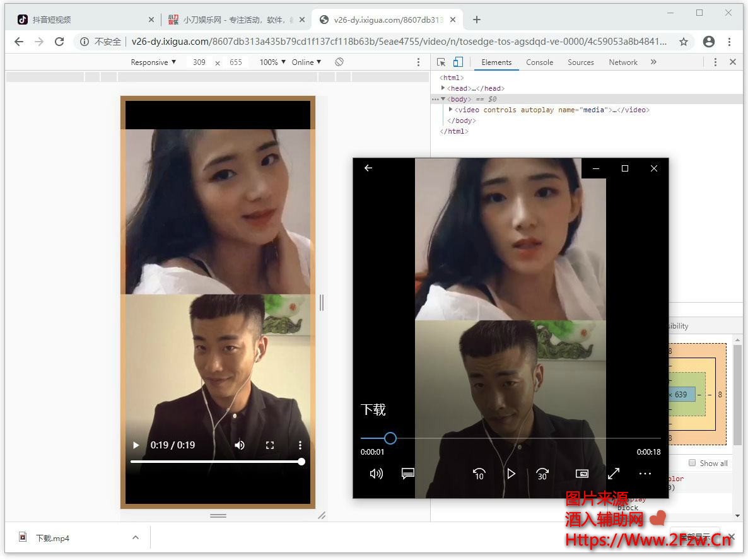Switch media player to mini view
Image resolution: width=748 pixels, height=560 pixels.
[582, 474]
